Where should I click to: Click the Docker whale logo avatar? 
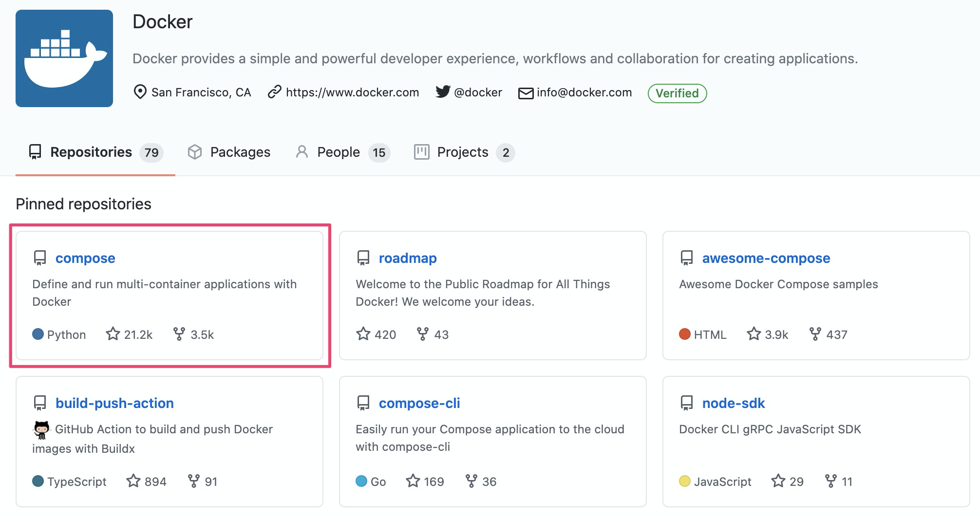point(64,58)
